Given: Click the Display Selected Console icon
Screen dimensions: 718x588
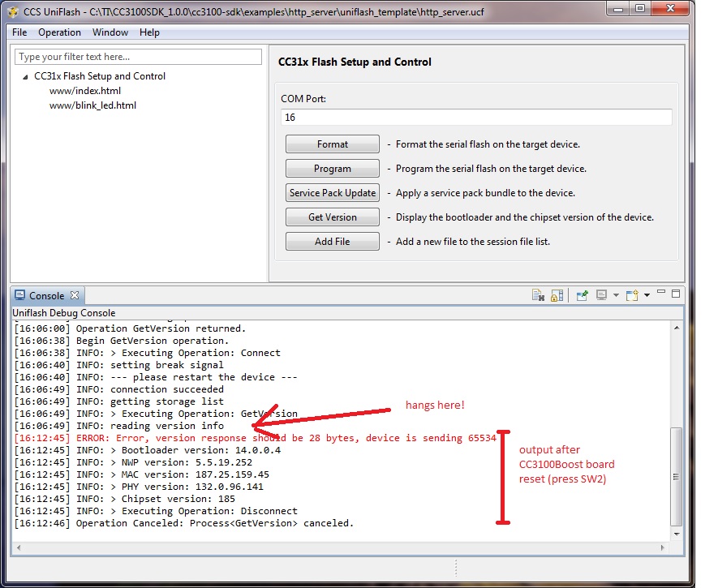Looking at the screenshot, I should pos(601,295).
